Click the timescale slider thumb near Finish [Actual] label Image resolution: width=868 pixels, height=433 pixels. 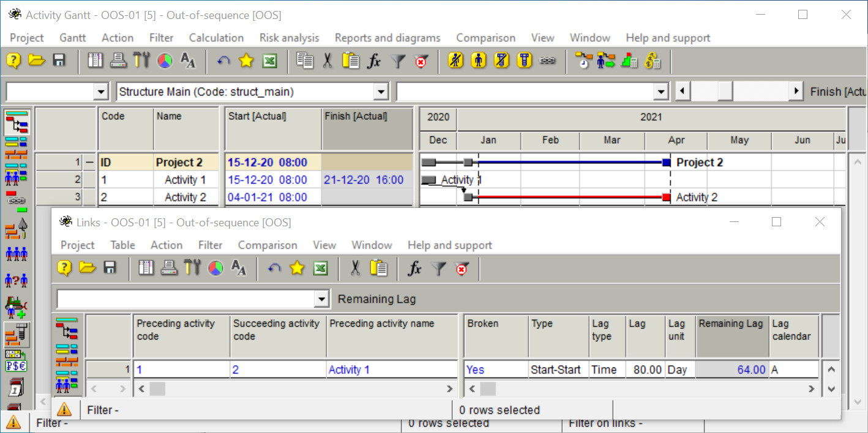tap(725, 92)
